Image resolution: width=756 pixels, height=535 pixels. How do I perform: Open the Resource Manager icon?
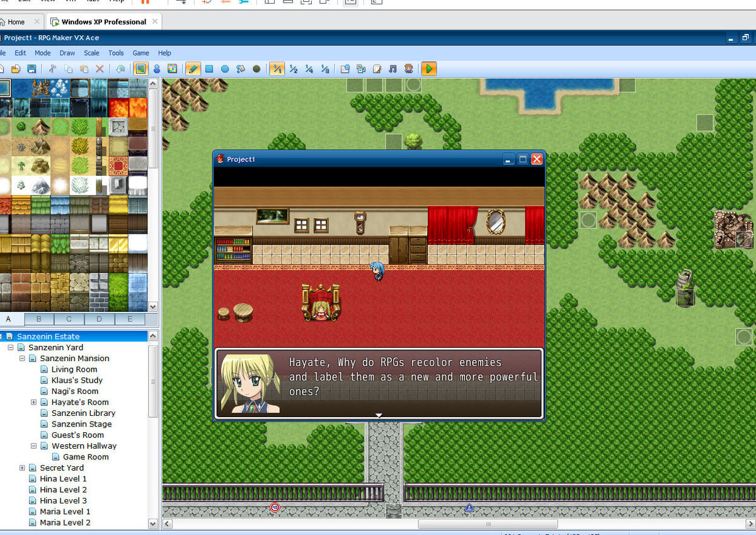tap(361, 69)
